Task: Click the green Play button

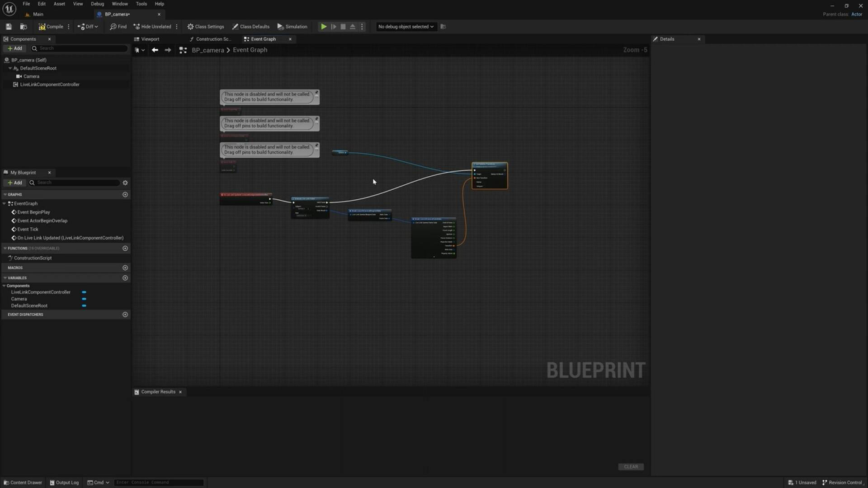Action: (x=324, y=27)
